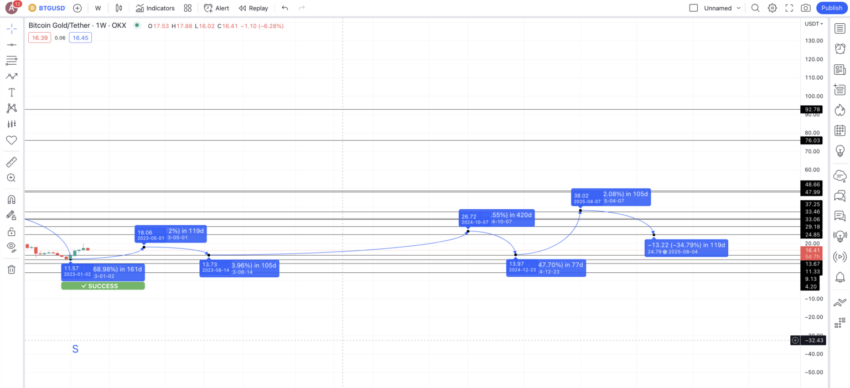The width and height of the screenshot is (850, 388).
Task: Hide all drawings with eye icon
Action: [11, 248]
